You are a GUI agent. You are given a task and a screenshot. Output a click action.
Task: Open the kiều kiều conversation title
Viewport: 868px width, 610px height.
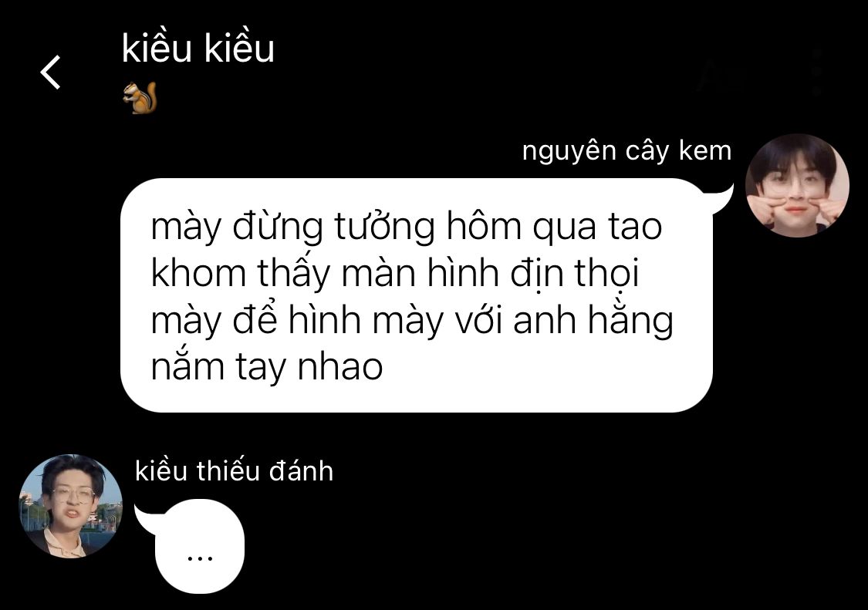[x=198, y=48]
